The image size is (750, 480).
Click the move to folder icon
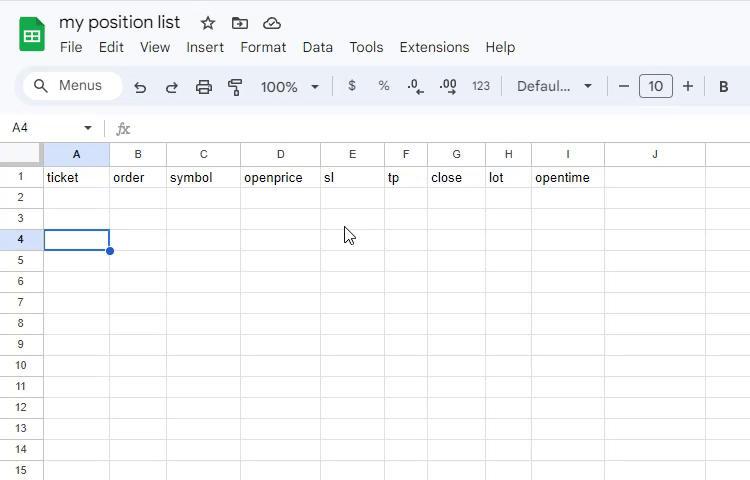coord(240,23)
